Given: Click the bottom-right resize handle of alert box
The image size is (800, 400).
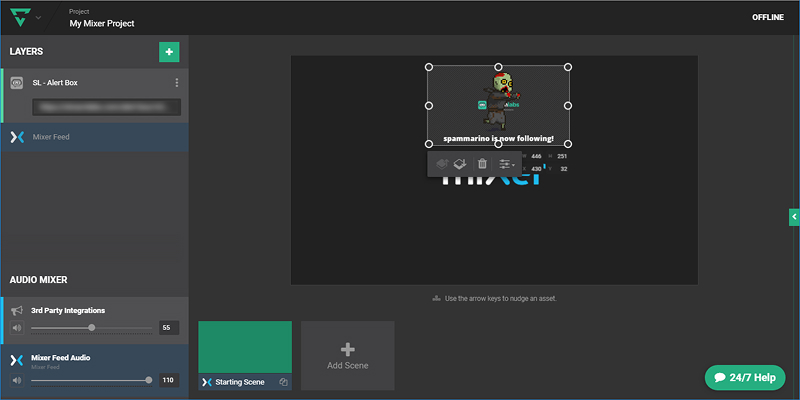Looking at the screenshot, I should point(568,144).
